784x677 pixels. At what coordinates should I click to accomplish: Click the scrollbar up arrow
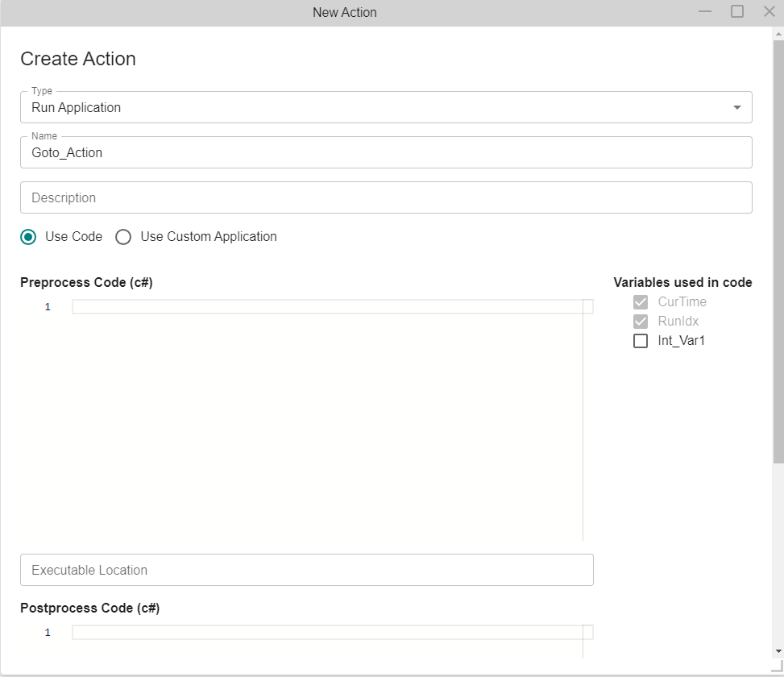point(778,34)
